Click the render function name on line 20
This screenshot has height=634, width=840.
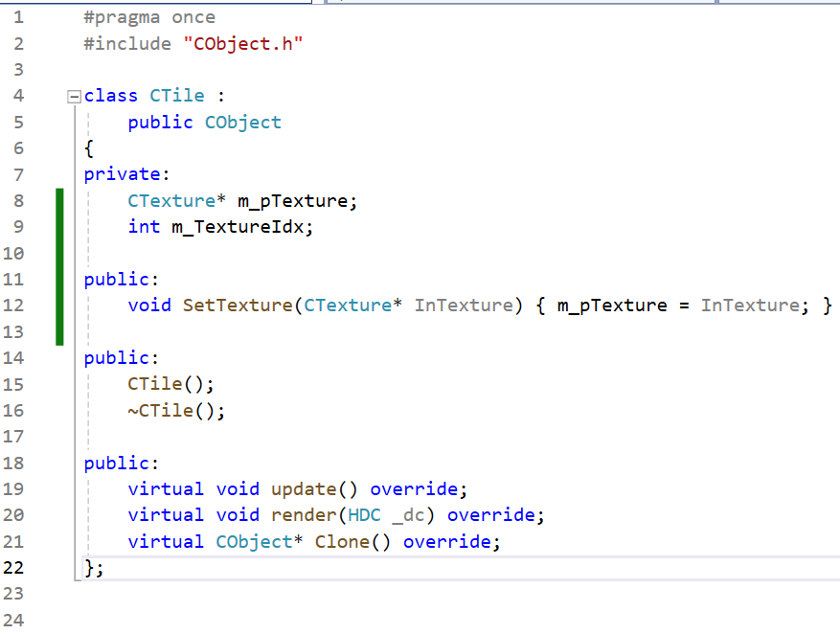click(x=304, y=515)
